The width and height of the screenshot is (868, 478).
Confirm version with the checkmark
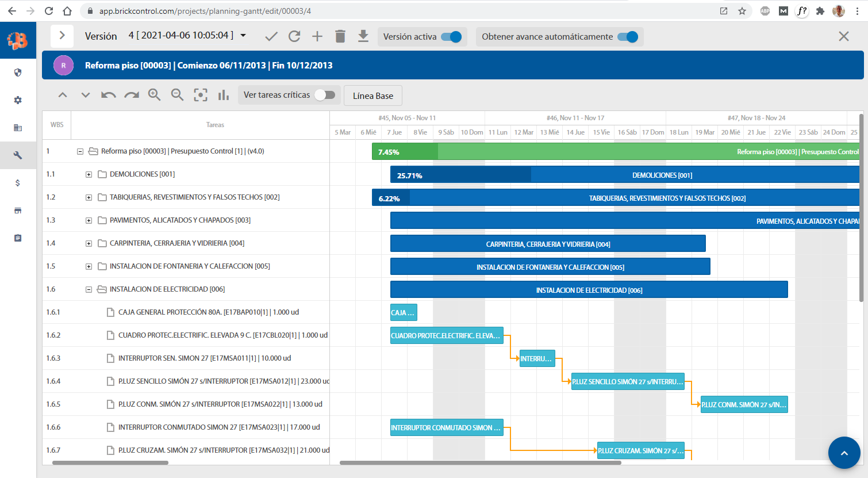[271, 36]
